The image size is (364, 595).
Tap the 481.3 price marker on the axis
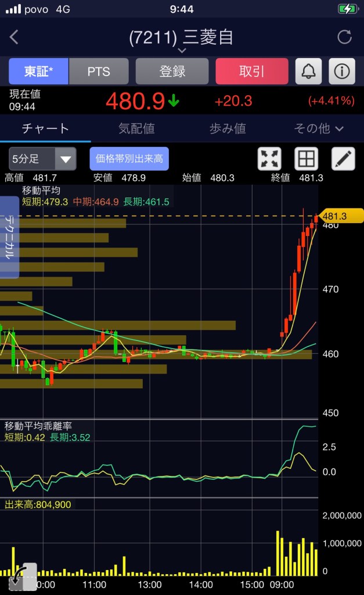coord(341,216)
